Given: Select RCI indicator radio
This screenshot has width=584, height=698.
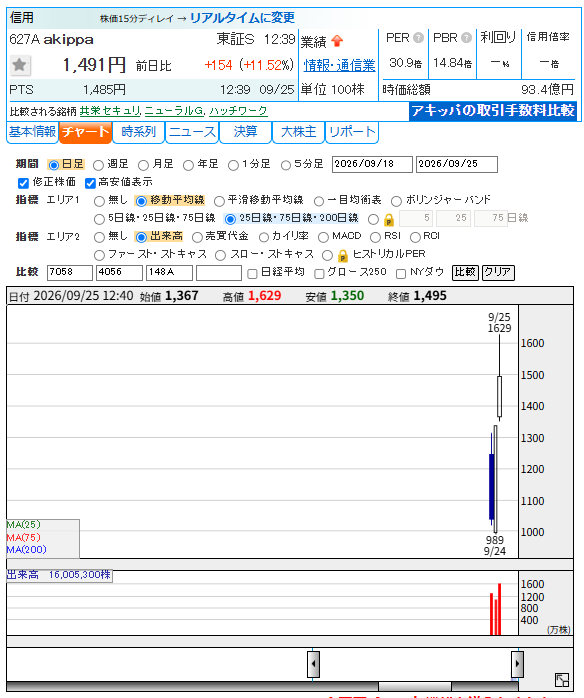Looking at the screenshot, I should [415, 237].
